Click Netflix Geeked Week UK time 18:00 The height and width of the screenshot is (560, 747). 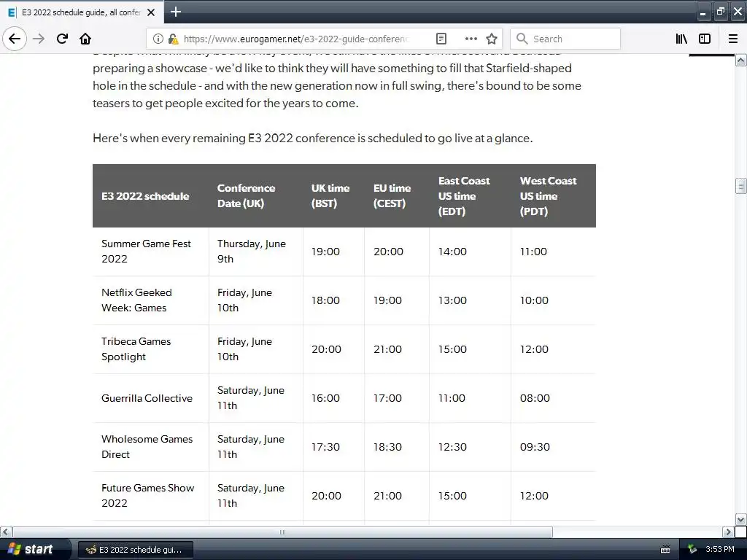pyautogui.click(x=325, y=300)
